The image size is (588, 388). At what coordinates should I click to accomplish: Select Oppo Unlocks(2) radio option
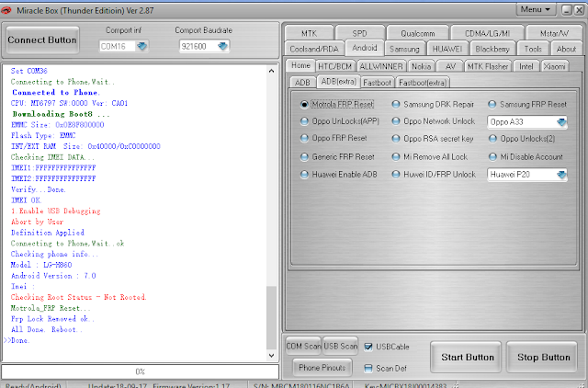click(492, 139)
